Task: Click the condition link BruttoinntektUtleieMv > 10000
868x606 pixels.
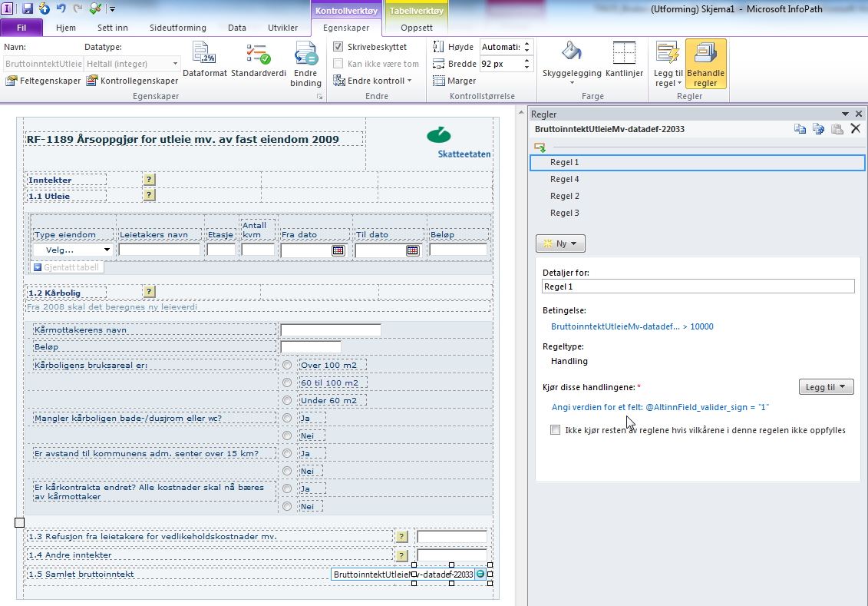Action: pyautogui.click(x=632, y=326)
